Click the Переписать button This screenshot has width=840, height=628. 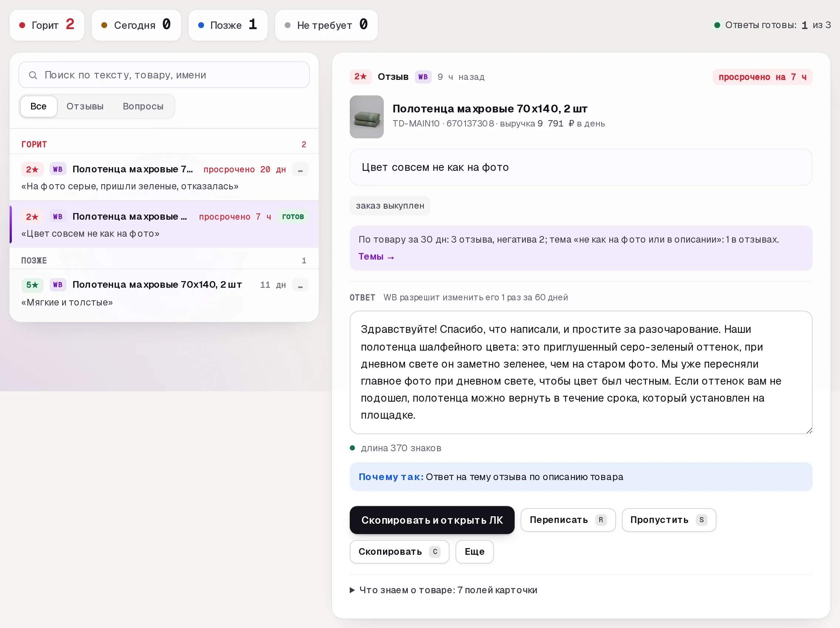coord(568,520)
